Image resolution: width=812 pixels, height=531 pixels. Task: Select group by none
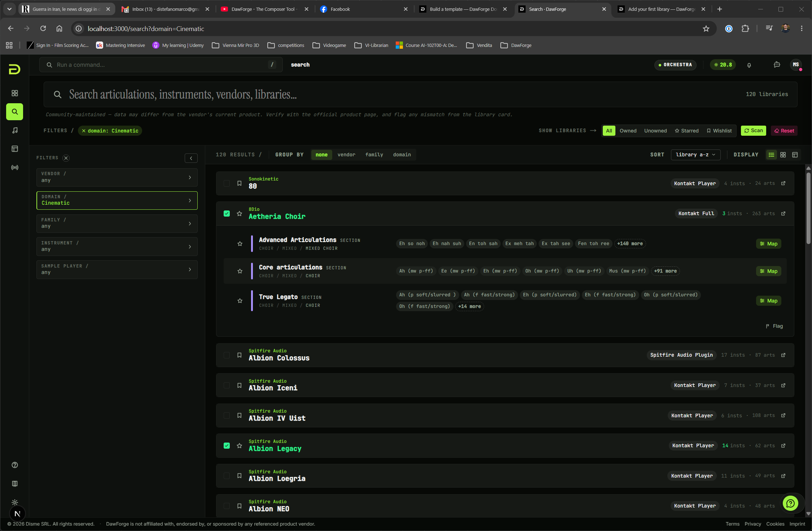click(x=321, y=155)
